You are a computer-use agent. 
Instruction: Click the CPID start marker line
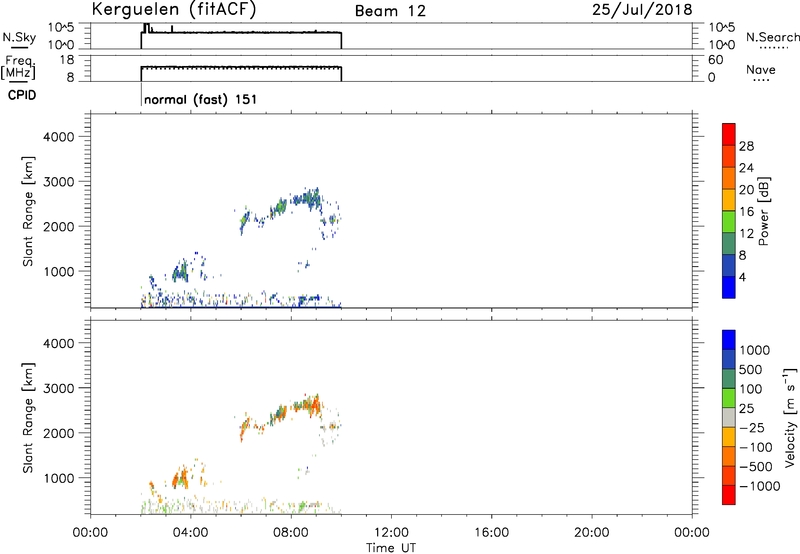pos(141,95)
